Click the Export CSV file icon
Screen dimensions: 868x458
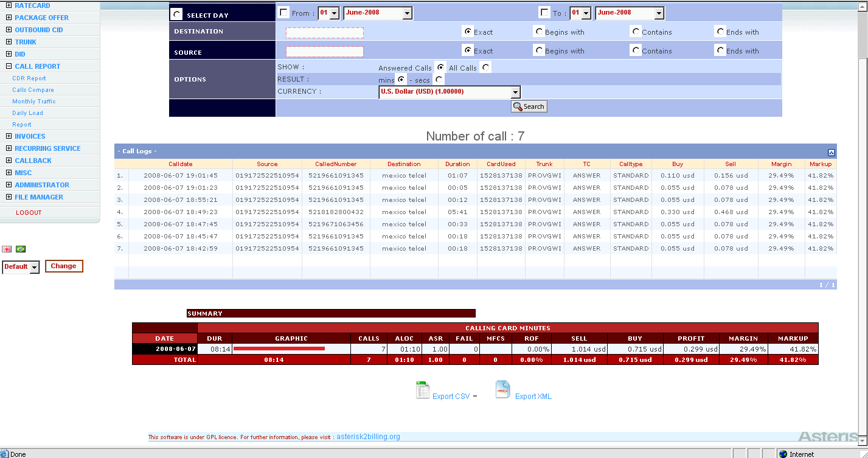tap(423, 389)
